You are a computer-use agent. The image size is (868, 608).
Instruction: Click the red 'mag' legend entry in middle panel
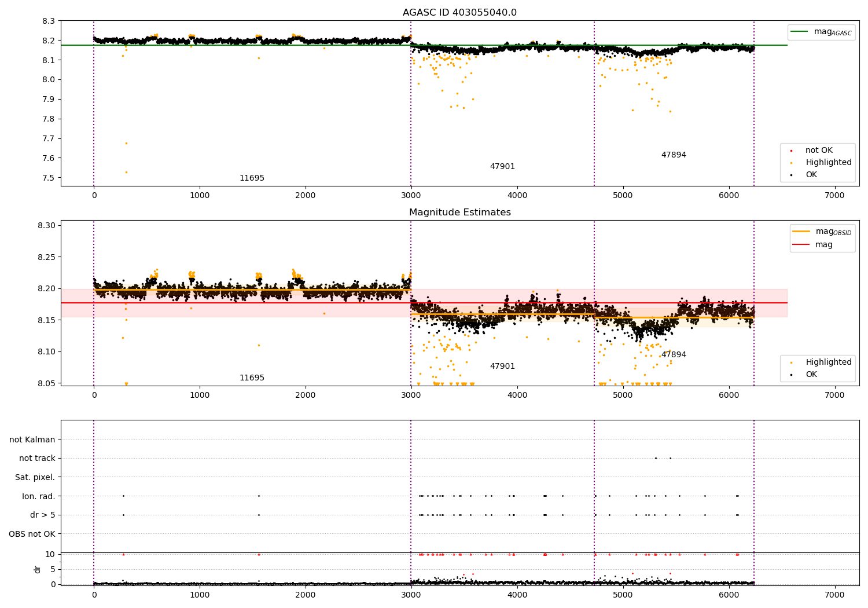point(812,245)
